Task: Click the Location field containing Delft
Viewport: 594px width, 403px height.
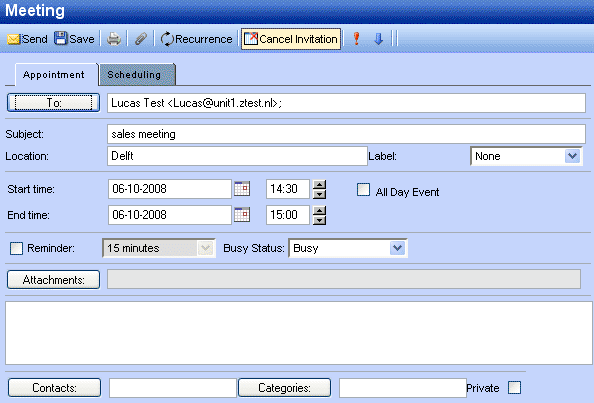Action: [x=237, y=156]
